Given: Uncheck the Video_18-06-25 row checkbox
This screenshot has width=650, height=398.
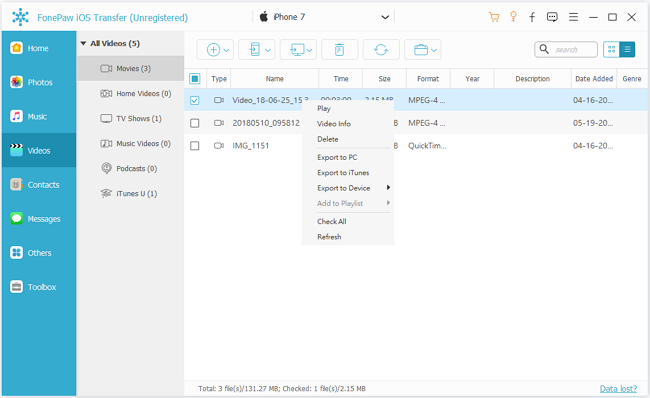Looking at the screenshot, I should 194,100.
